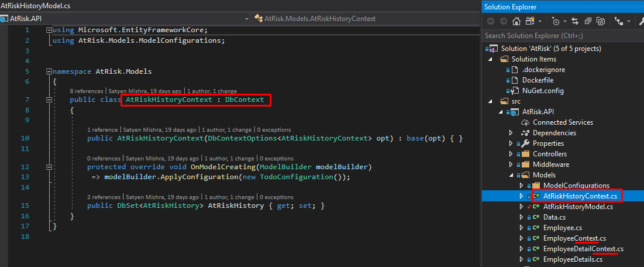Viewport: 644px width, 267px height.
Task: Click the Collapse All icon
Action: (x=587, y=21)
